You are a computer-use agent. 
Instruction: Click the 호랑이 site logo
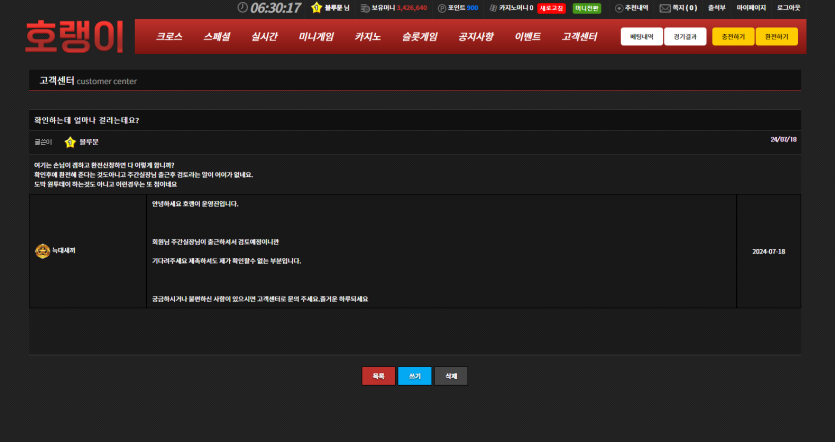(x=75, y=37)
